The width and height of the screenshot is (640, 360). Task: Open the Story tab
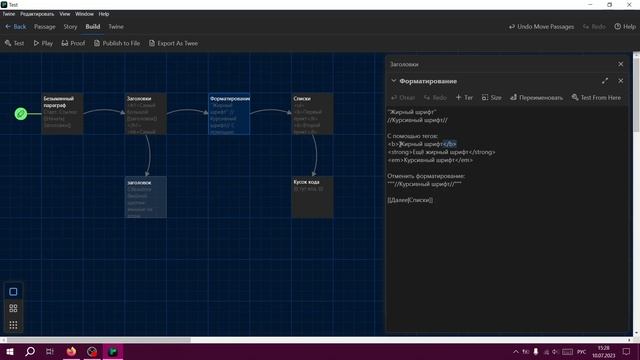[x=70, y=27]
